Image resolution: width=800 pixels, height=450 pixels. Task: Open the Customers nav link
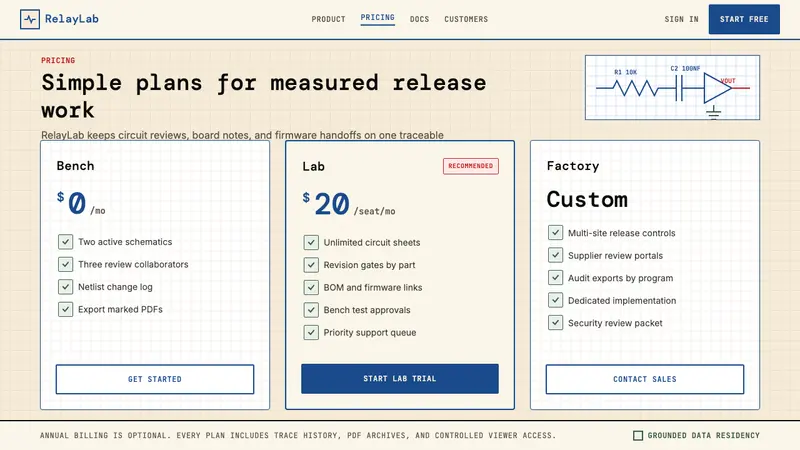tap(466, 19)
